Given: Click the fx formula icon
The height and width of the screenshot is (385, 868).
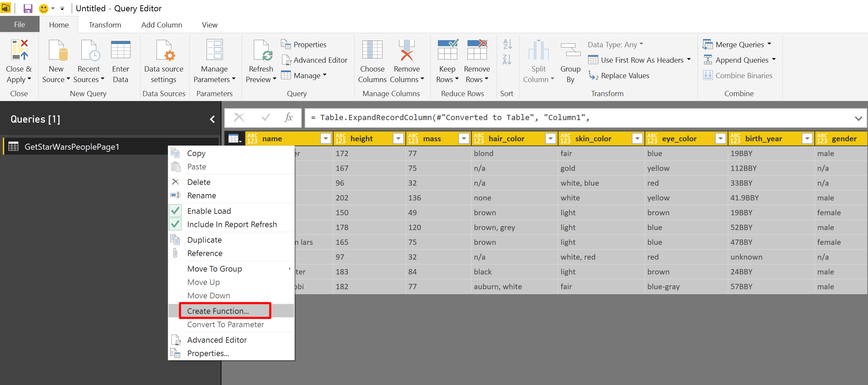Looking at the screenshot, I should (x=288, y=118).
